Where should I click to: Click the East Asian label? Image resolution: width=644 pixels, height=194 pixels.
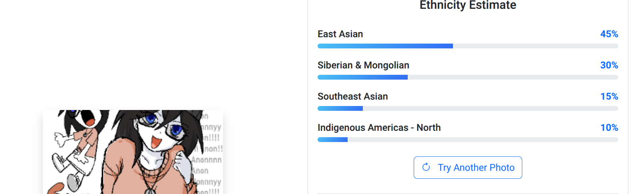(x=340, y=34)
